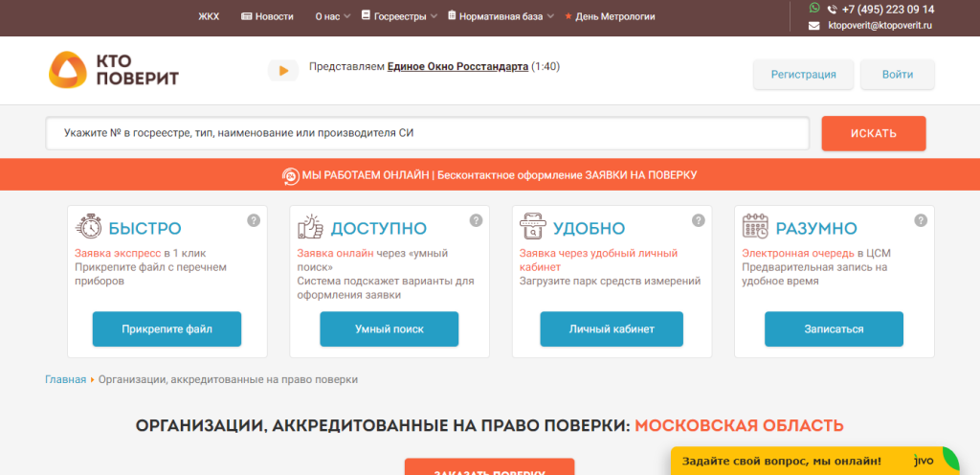Click question mark on УДОБНО card
Screen dimensions: 980x475
point(699,220)
